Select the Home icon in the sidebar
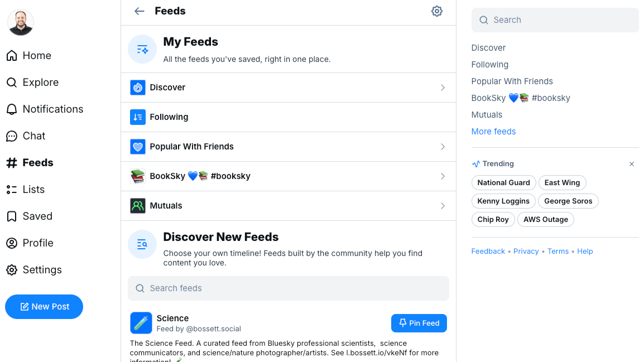644x362 pixels. tap(11, 55)
